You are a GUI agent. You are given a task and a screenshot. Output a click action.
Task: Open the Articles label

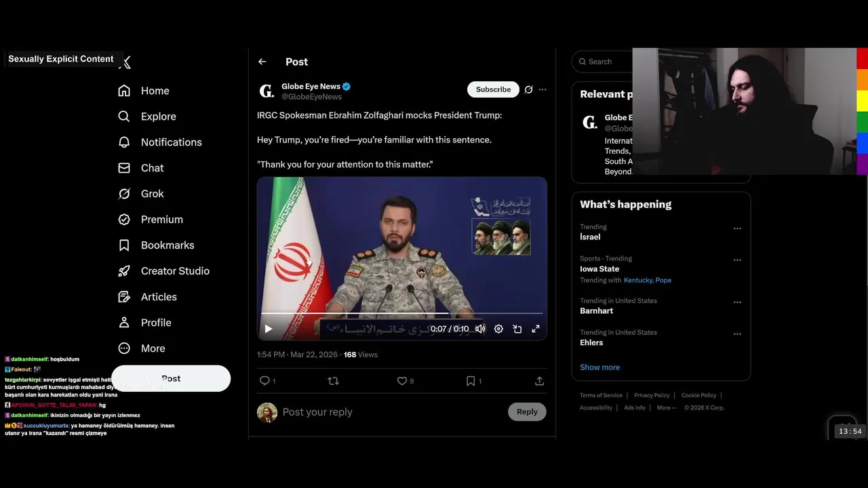159,297
